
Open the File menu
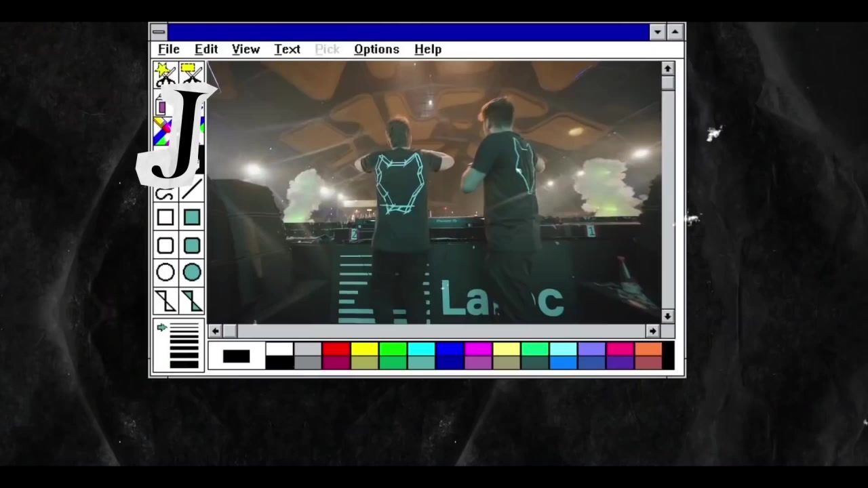pyautogui.click(x=169, y=49)
